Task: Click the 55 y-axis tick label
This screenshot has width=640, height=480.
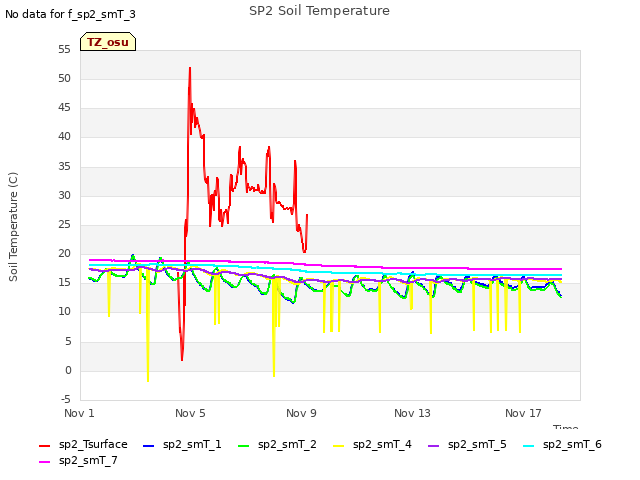Action: (x=64, y=49)
